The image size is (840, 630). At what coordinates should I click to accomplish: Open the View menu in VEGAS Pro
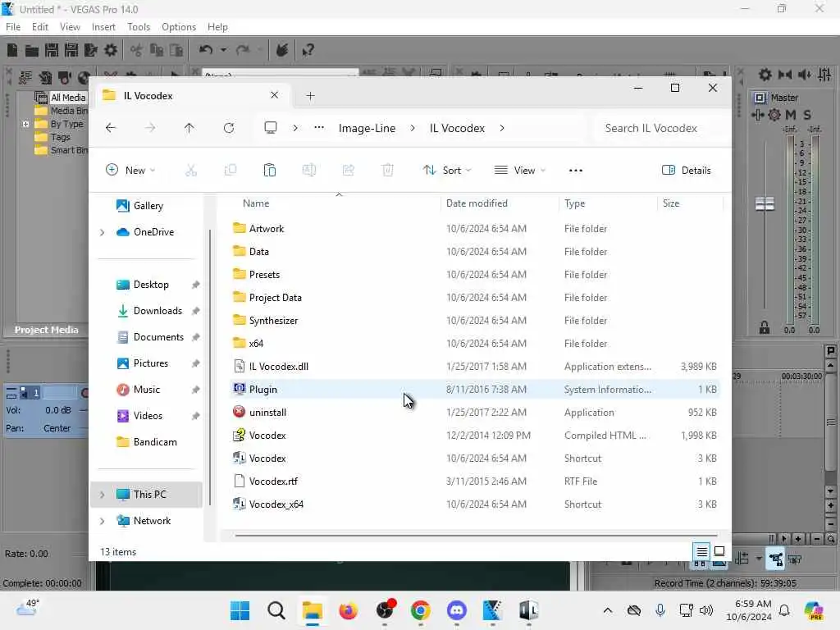70,27
